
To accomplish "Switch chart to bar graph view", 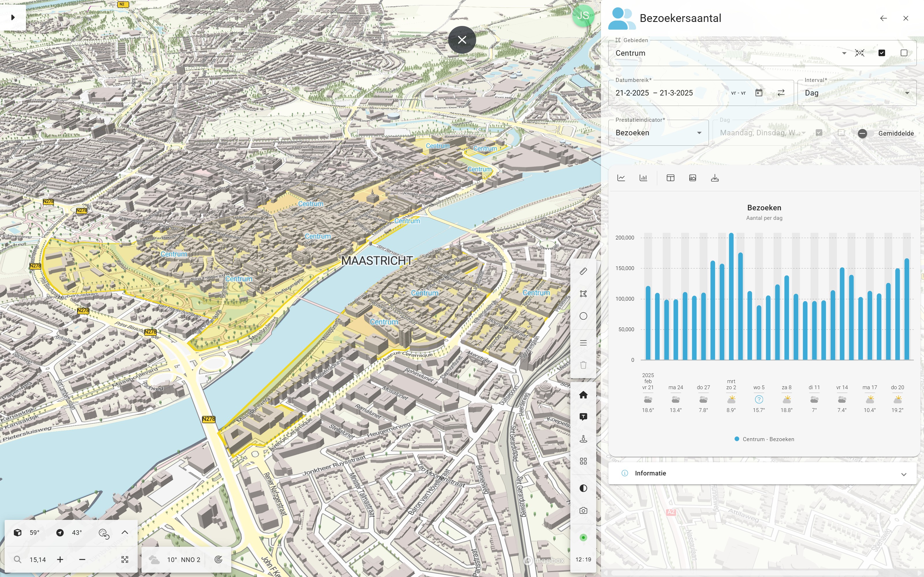I will [x=643, y=178].
